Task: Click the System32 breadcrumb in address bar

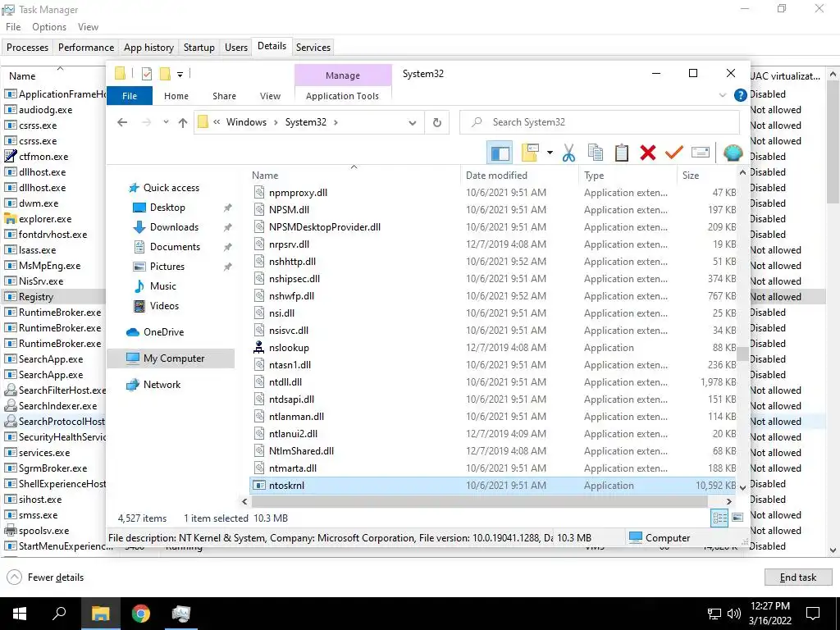Action: pos(305,122)
